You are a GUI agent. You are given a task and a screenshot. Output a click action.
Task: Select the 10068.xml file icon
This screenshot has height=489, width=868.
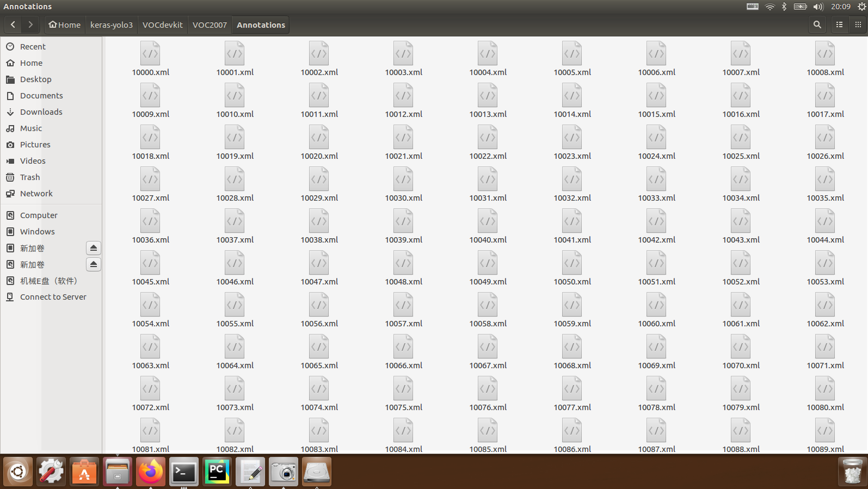coord(572,346)
